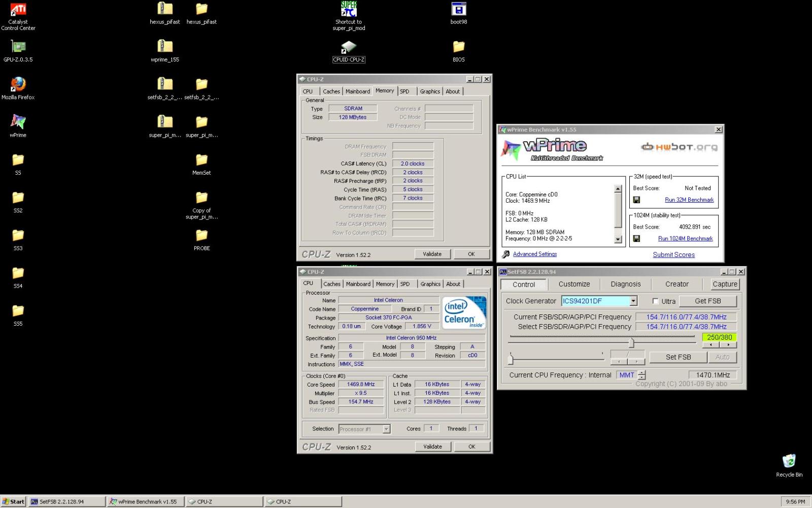The height and width of the screenshot is (508, 812).
Task: Click the save icon under 32M speed test
Action: point(636,200)
